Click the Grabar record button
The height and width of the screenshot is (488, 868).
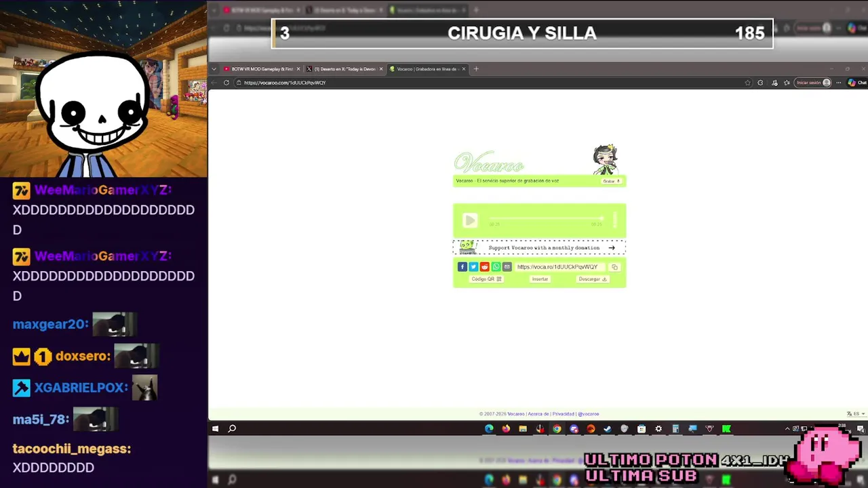point(611,181)
